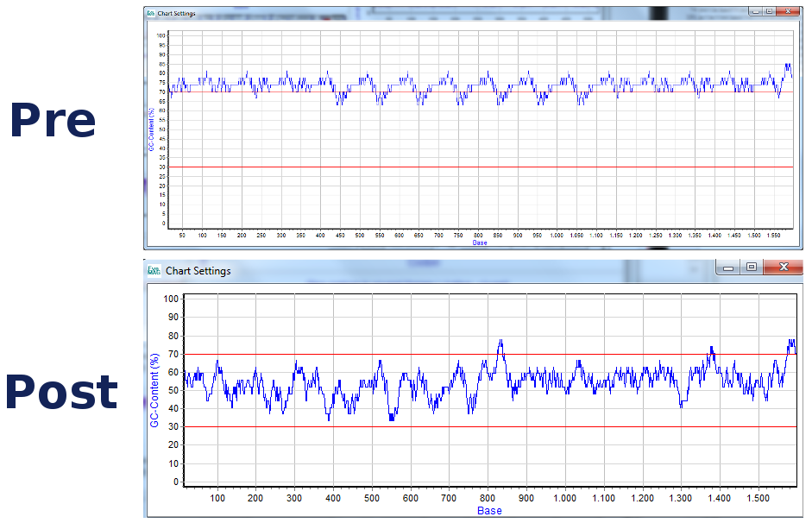
Task: Close the Post Chart Settings window
Action: [x=783, y=268]
